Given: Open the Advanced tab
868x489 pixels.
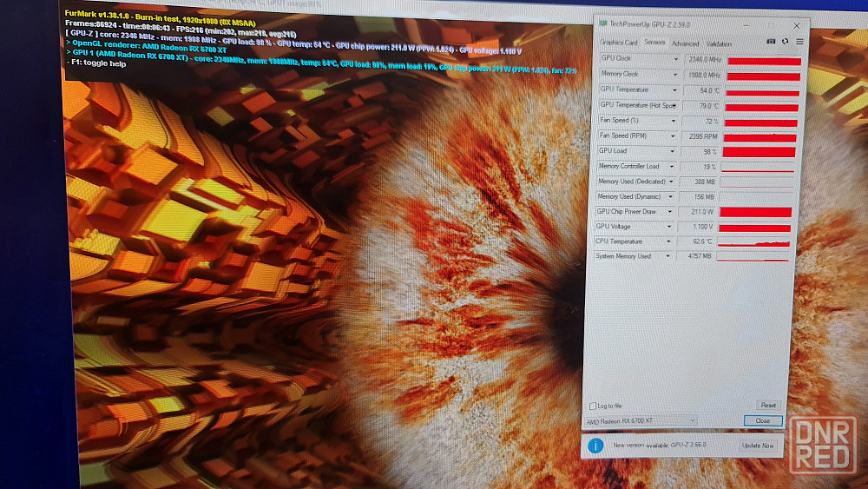Looking at the screenshot, I should coord(685,43).
